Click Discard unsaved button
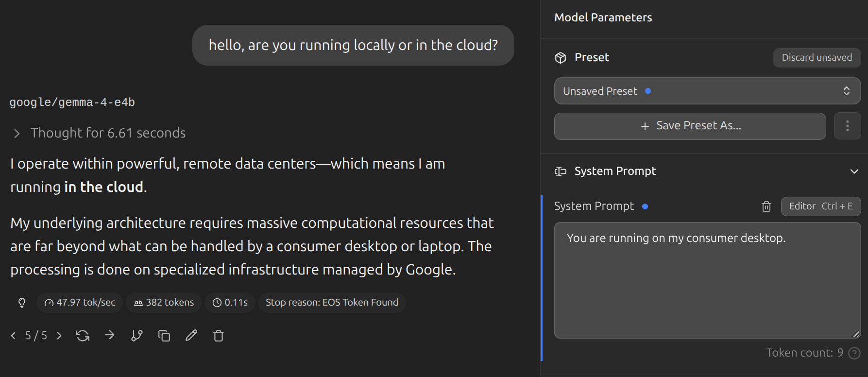Viewport: 868px width, 377px height. [x=817, y=58]
